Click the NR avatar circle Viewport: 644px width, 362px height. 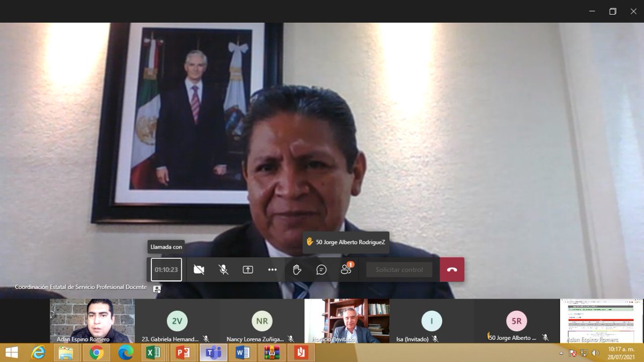tap(262, 321)
